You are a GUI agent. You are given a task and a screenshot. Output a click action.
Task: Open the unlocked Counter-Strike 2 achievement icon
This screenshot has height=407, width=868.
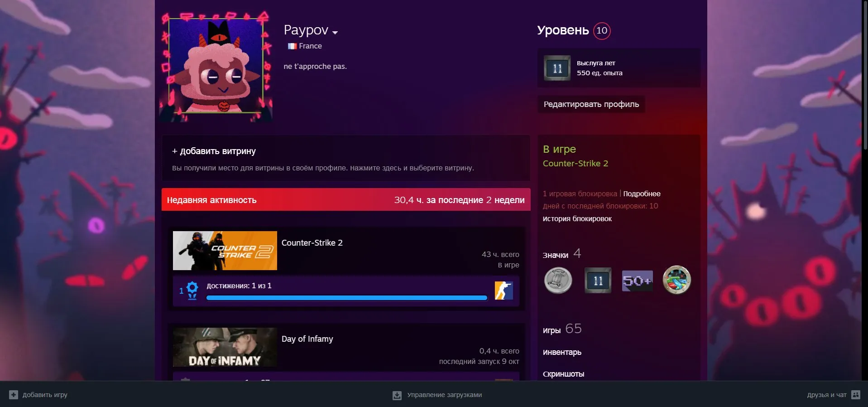tap(504, 291)
